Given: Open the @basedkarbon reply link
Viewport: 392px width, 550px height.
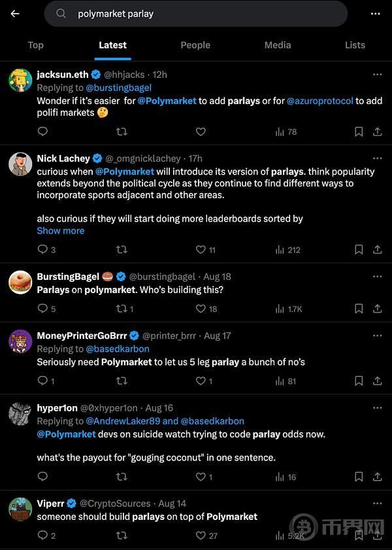Looking at the screenshot, I should [118, 349].
